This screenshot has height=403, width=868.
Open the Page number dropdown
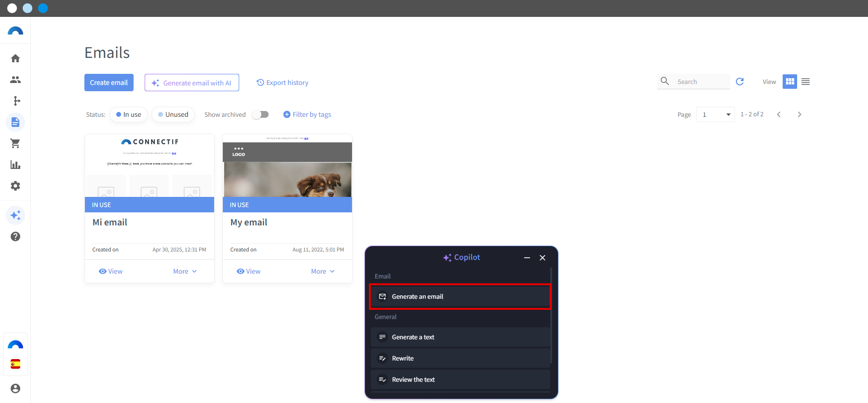(716, 114)
